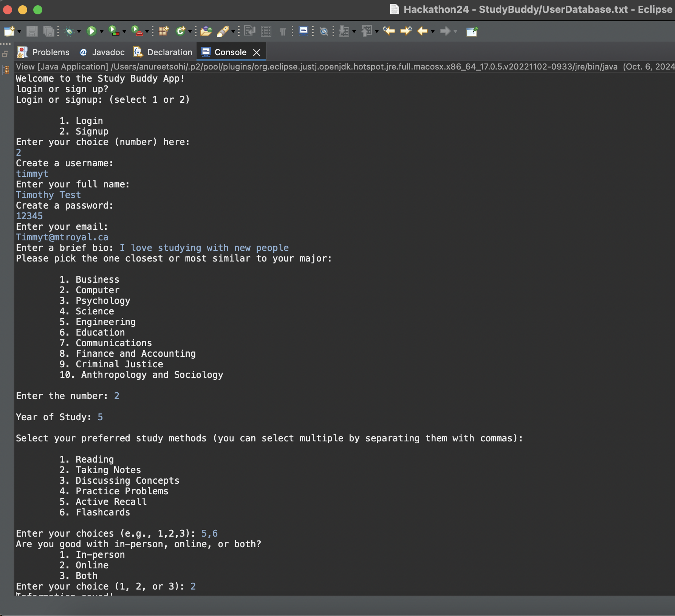
Task: Toggle the Word Wrap toolbar icon
Action: click(x=249, y=31)
